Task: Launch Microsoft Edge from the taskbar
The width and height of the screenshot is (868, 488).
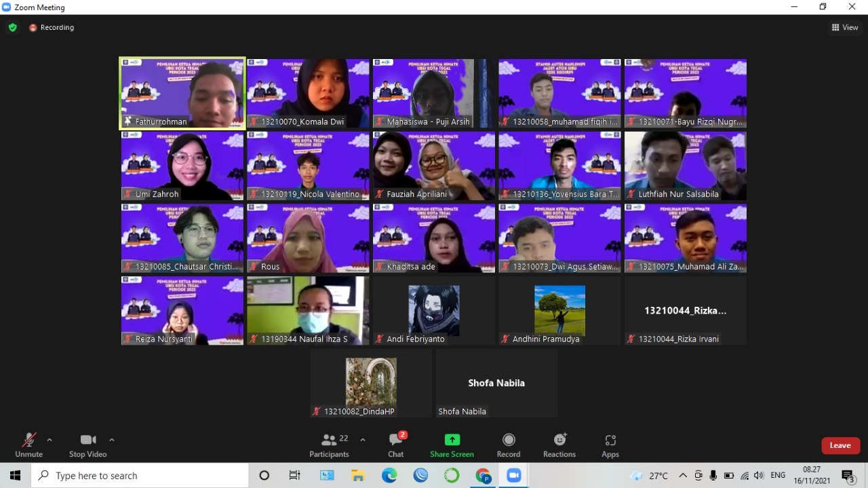Action: [389, 476]
